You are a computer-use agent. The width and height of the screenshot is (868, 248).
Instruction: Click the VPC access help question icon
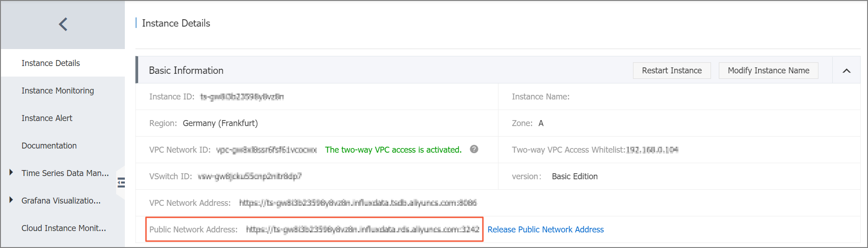(x=474, y=149)
